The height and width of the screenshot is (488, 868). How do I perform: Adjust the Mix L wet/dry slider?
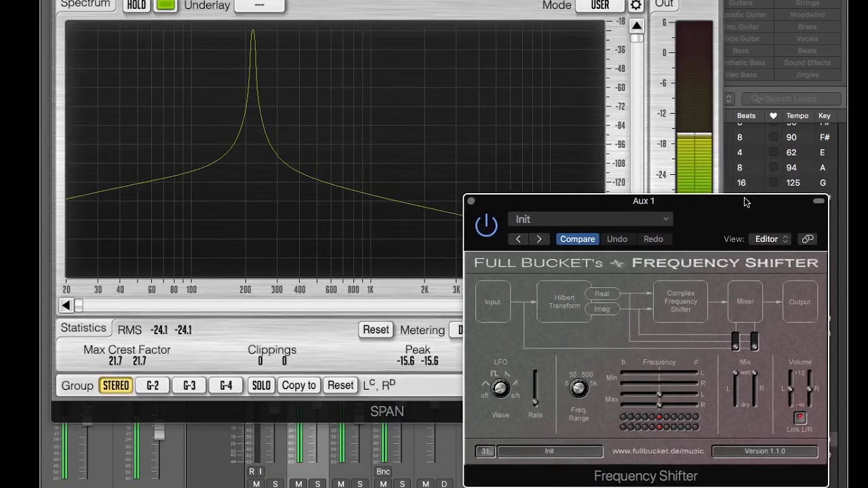(x=736, y=388)
